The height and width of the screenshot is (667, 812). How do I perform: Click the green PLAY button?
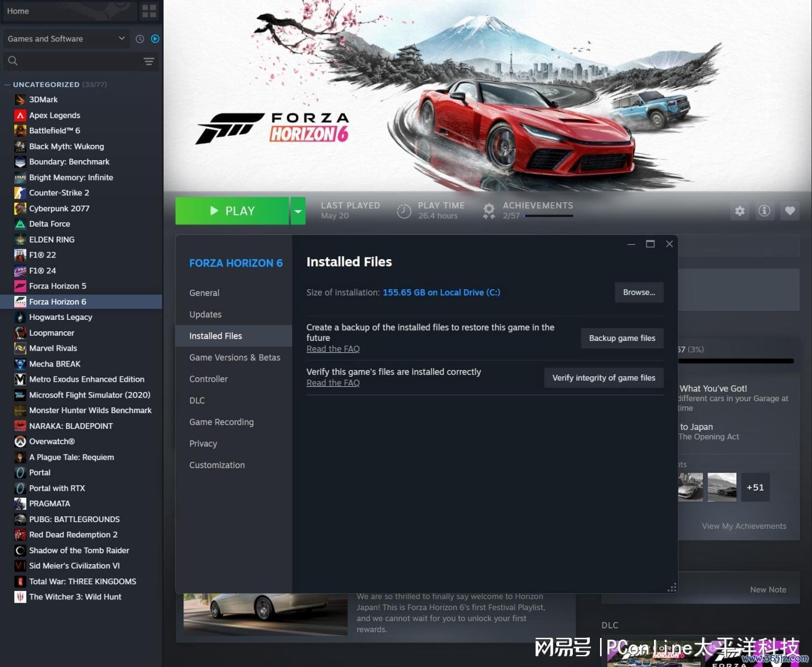tap(232, 211)
